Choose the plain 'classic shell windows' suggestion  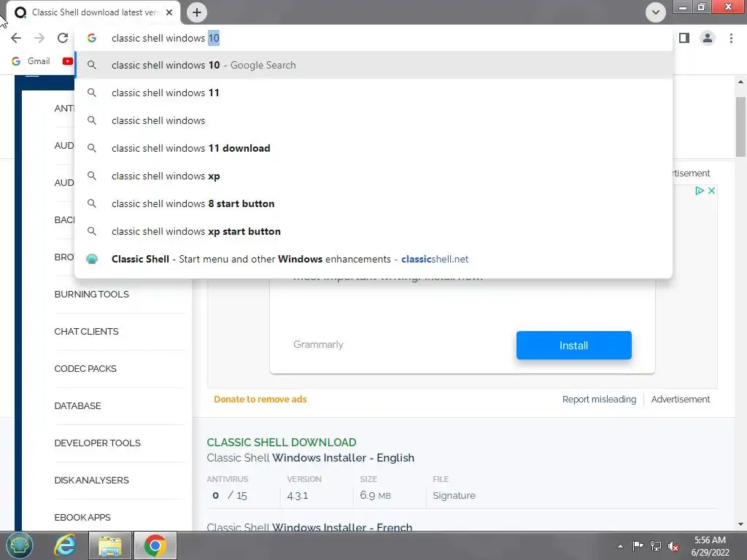click(373, 120)
